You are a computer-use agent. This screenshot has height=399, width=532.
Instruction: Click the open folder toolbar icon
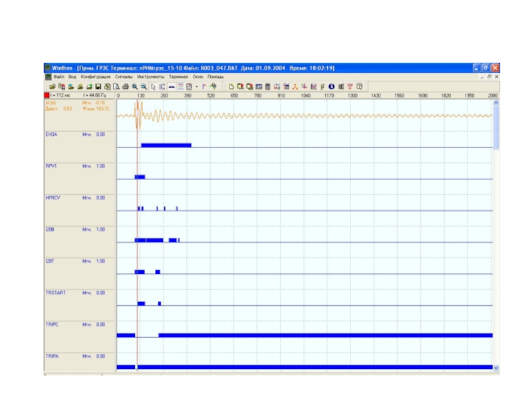[53, 87]
